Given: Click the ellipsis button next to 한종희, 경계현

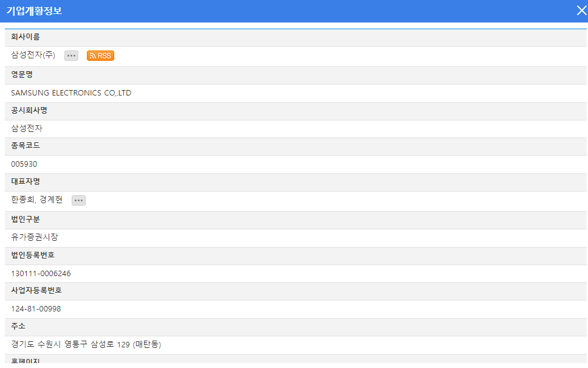Looking at the screenshot, I should tap(78, 200).
